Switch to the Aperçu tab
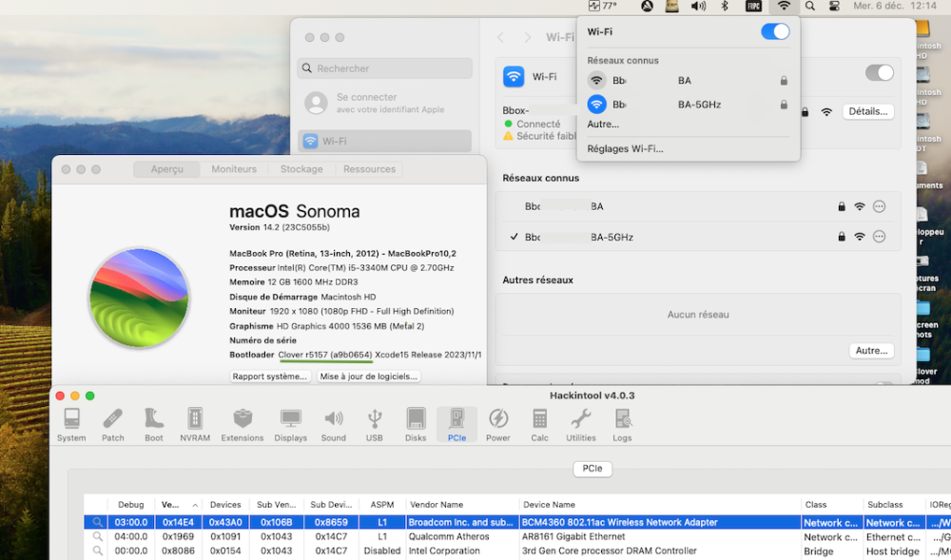 pos(166,169)
